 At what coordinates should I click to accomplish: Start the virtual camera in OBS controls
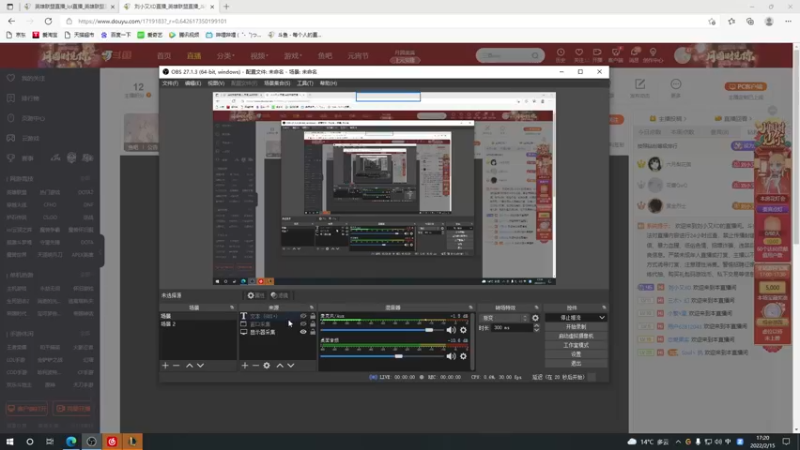[576, 336]
